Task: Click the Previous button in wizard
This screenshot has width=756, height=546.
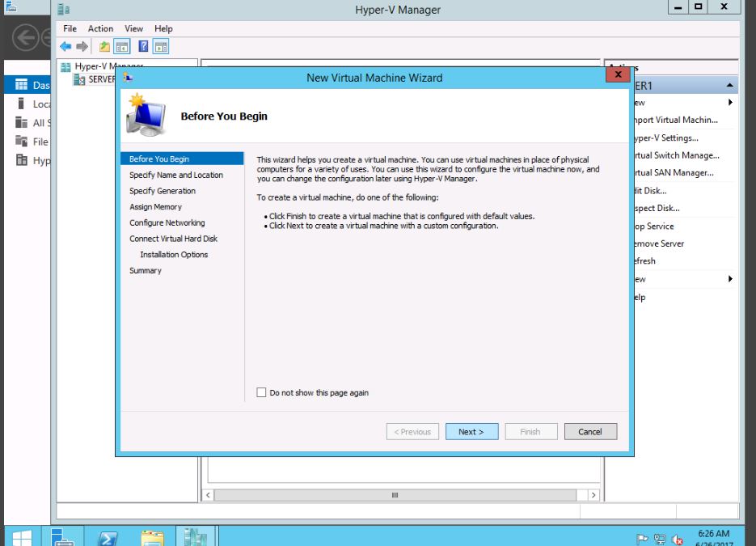Action: pyautogui.click(x=412, y=432)
